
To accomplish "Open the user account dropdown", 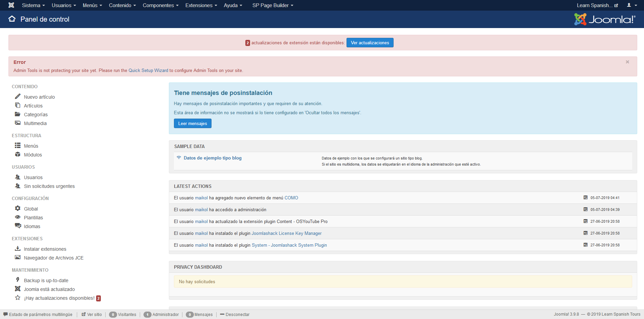I will [x=631, y=5].
